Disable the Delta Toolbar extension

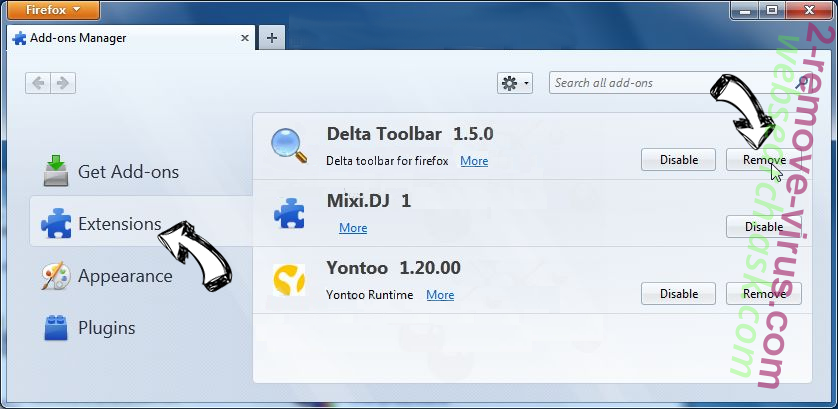[678, 159]
